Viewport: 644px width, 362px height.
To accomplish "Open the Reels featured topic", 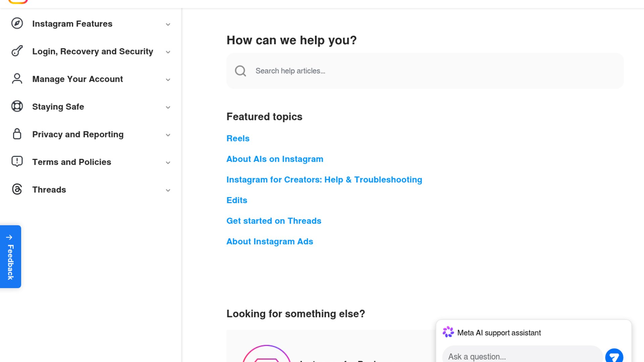I will click(238, 138).
